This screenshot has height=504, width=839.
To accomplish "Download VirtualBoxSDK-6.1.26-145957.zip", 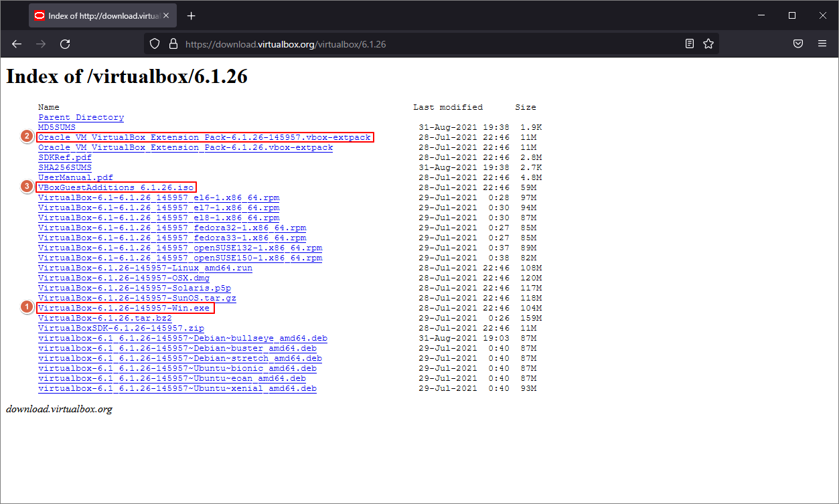I will (121, 328).
